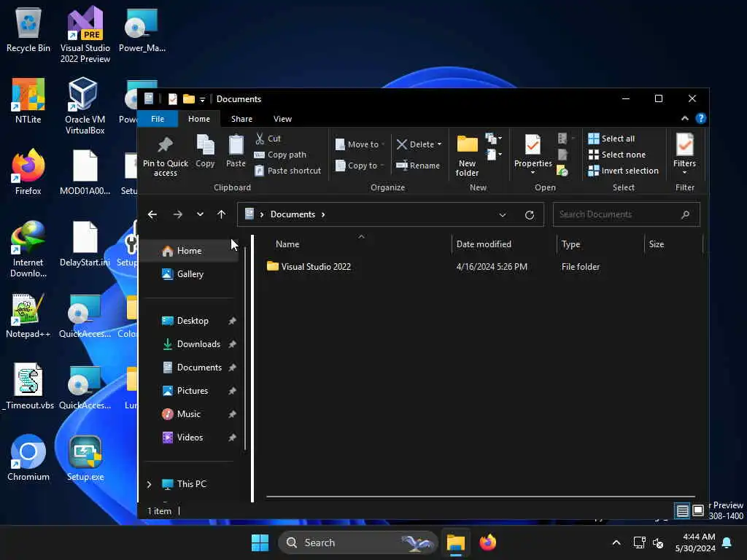Click Paste shortcut in ribbon

(287, 171)
